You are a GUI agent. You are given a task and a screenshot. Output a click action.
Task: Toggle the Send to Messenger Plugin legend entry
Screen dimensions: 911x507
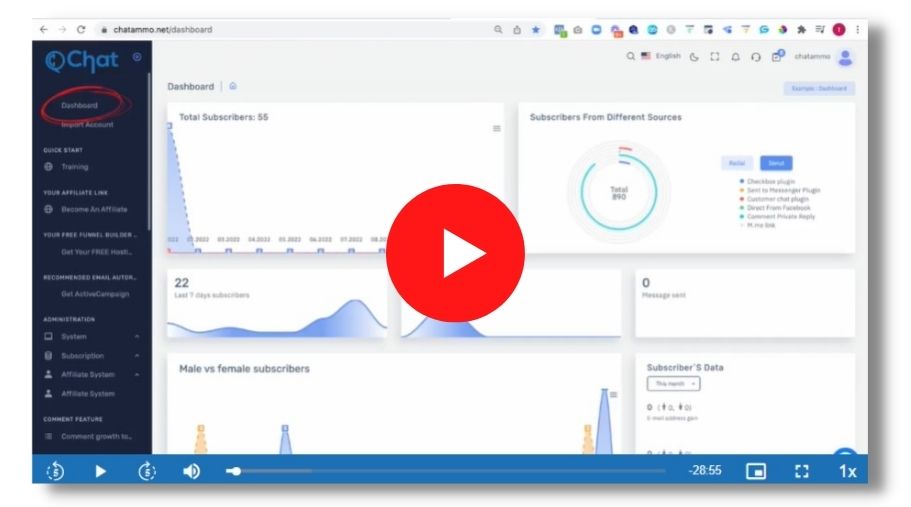(x=780, y=190)
